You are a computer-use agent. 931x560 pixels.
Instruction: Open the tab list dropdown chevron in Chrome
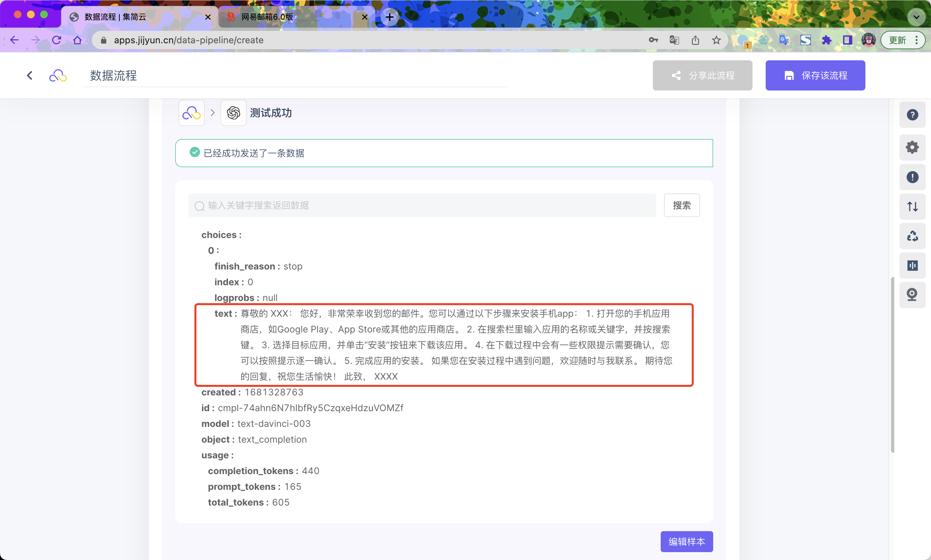[916, 17]
